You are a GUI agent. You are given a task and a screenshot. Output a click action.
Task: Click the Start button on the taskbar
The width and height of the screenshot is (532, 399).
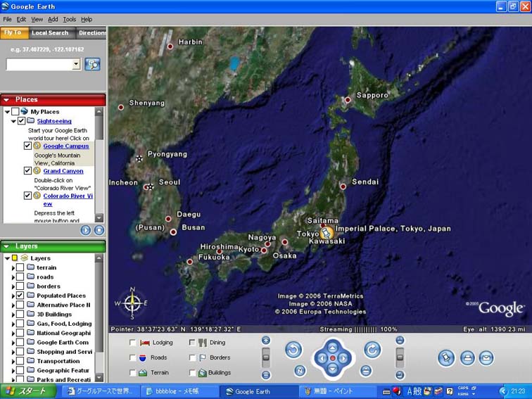point(28,391)
